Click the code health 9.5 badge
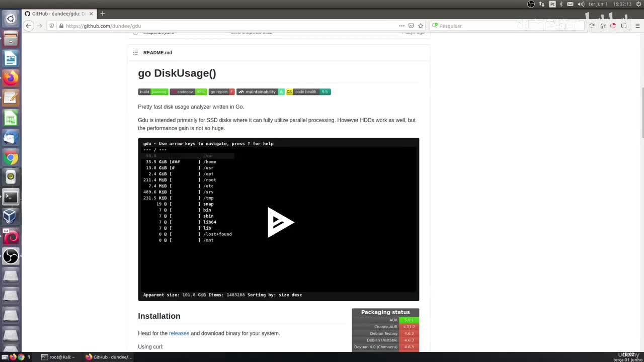Viewport: 644px width, 362px height. (308, 92)
